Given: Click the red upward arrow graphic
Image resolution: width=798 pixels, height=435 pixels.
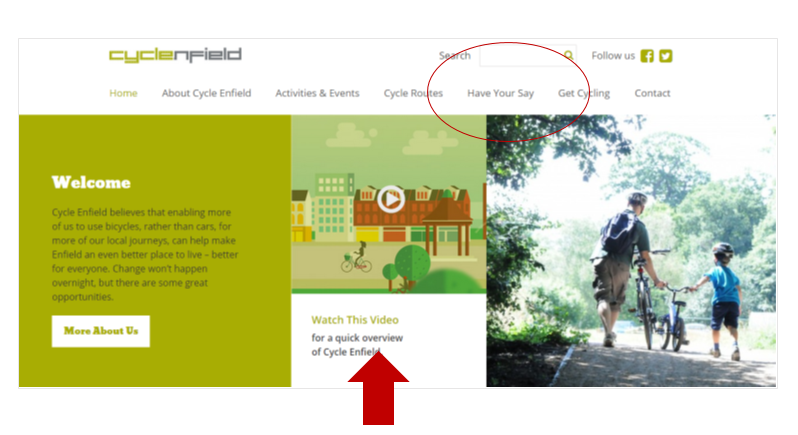Looking at the screenshot, I should [x=378, y=389].
